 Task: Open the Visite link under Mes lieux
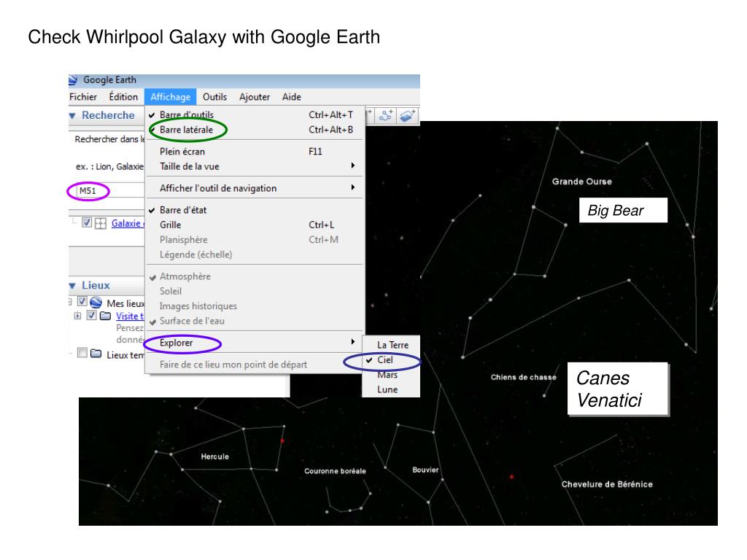tap(130, 316)
